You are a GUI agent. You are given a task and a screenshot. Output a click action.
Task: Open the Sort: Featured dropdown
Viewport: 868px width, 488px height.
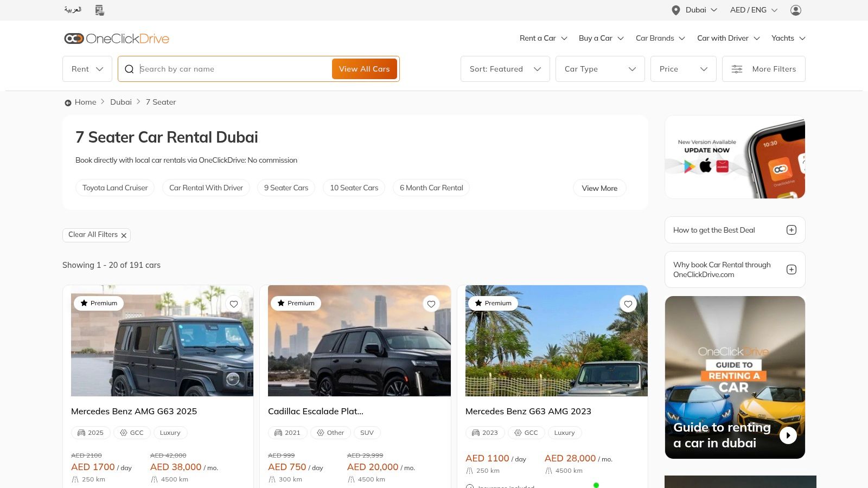point(505,69)
